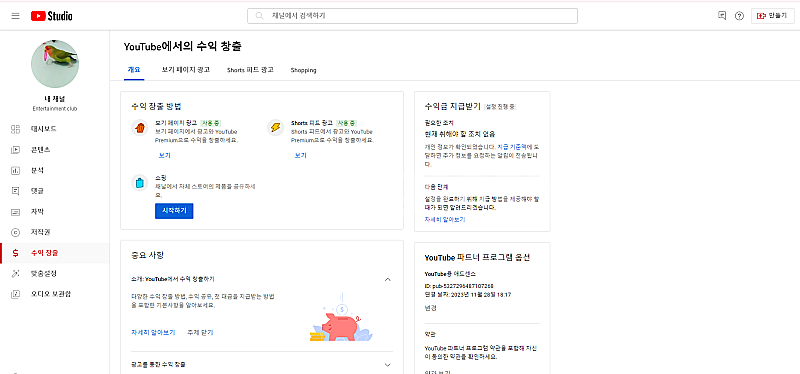Image resolution: width=800 pixels, height=374 pixels.
Task: Select the 개요 overview tab
Action: 134,70
